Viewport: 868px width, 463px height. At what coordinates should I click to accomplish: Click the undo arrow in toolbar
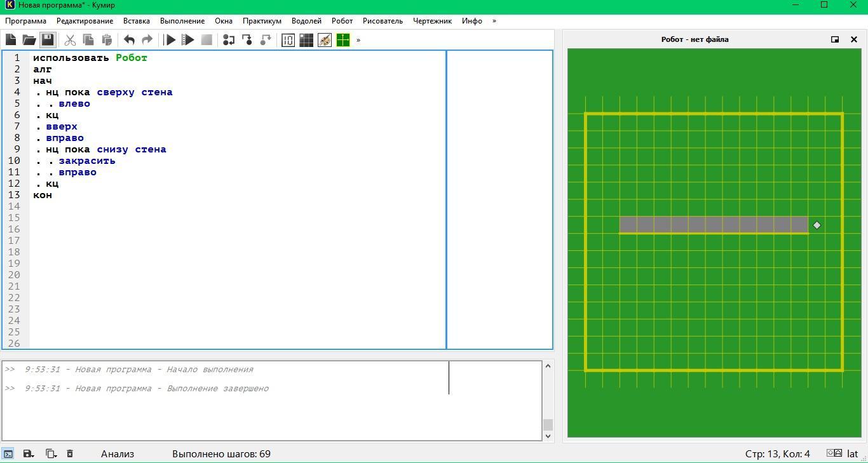pyautogui.click(x=129, y=40)
